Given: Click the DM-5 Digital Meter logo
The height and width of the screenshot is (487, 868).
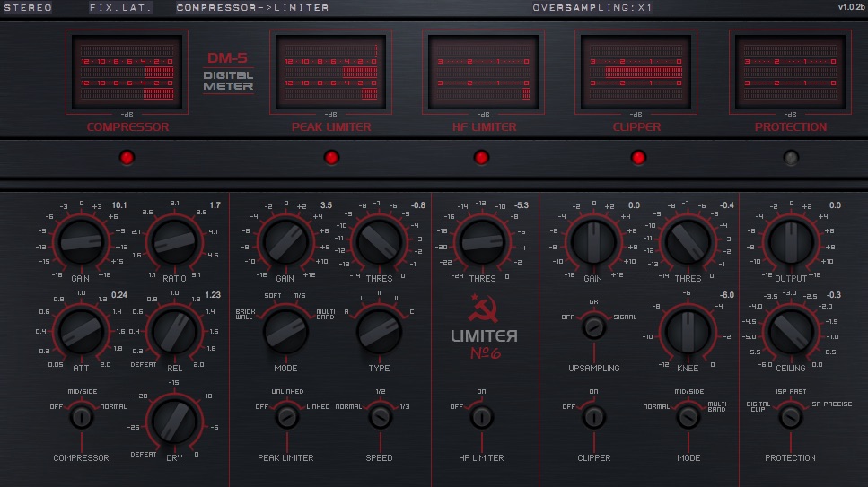Looking at the screenshot, I should 228,71.
